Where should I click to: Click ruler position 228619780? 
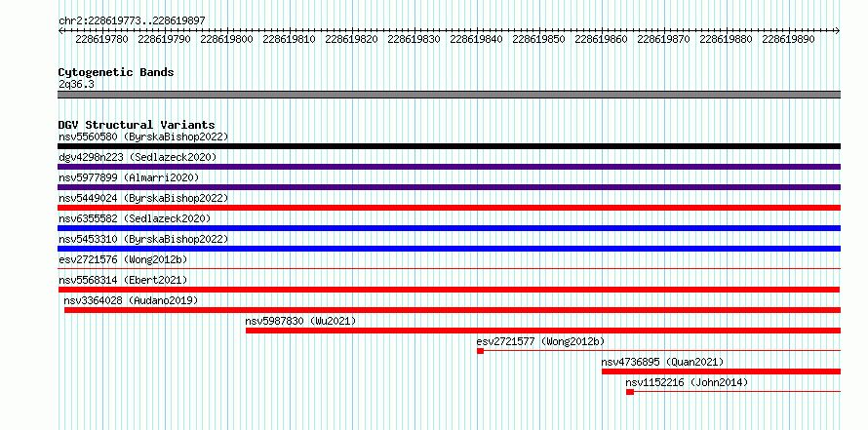coord(101,39)
